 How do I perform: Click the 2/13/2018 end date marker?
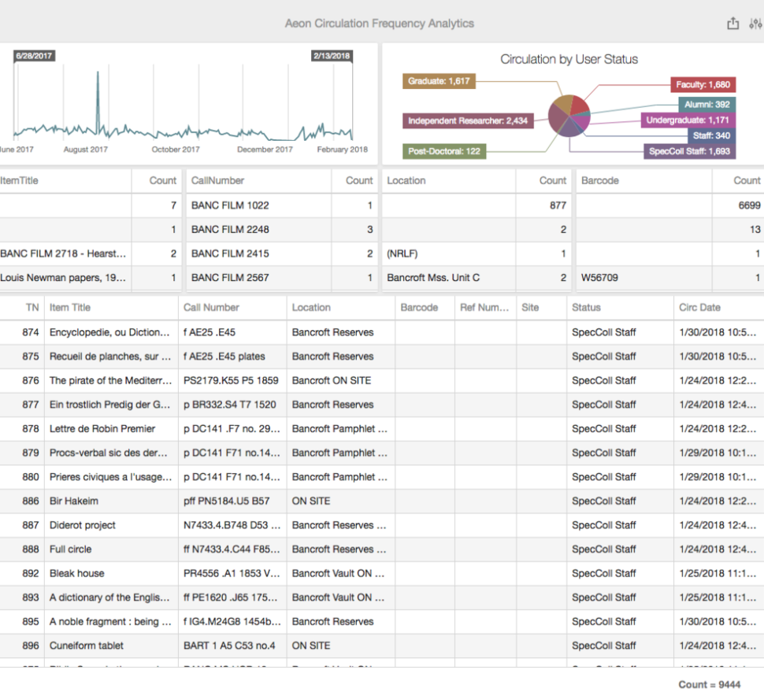tap(331, 56)
